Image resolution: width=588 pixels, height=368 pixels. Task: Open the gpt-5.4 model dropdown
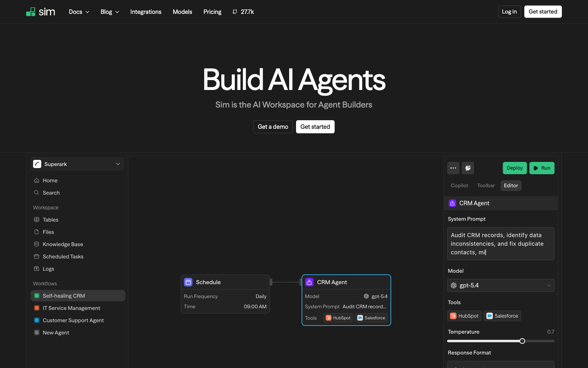[501, 285]
